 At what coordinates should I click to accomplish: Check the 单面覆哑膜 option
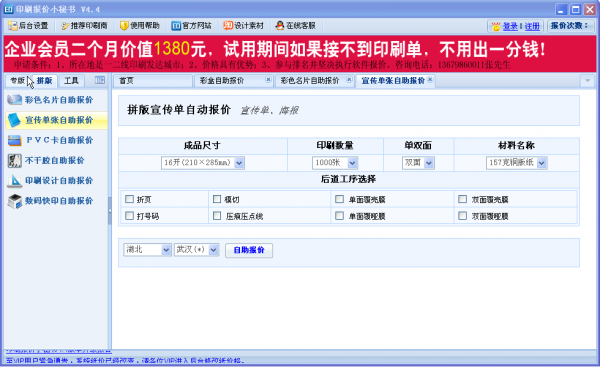pyautogui.click(x=339, y=216)
